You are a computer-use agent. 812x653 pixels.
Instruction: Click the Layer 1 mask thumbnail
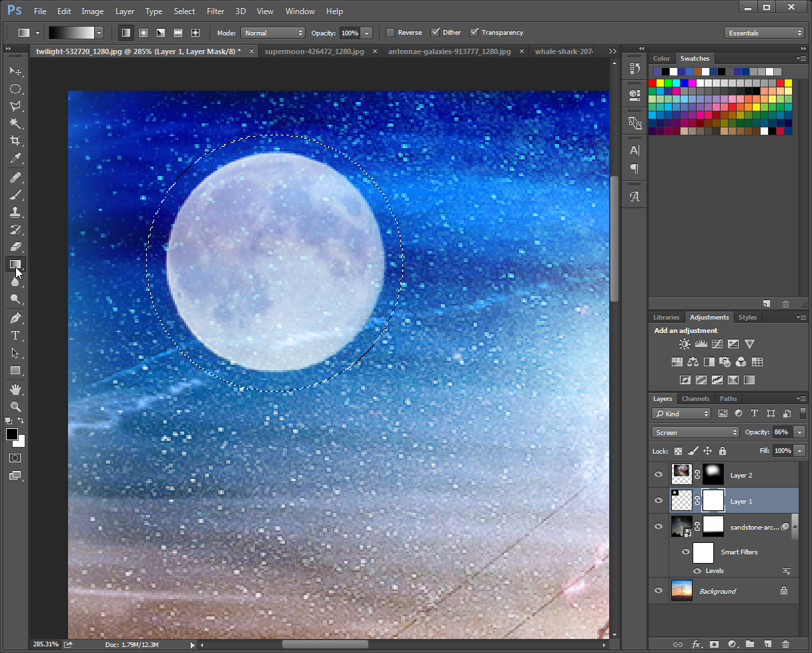pyautogui.click(x=713, y=500)
